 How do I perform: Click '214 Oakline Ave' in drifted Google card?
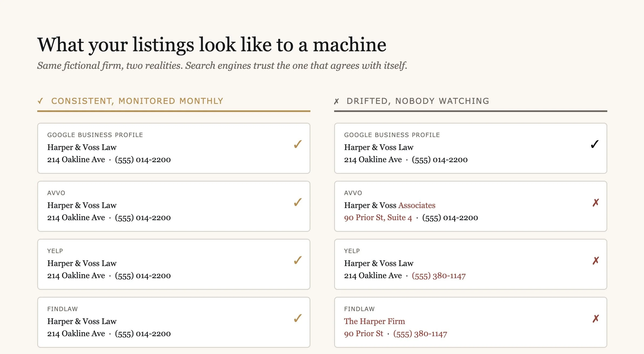373,159
